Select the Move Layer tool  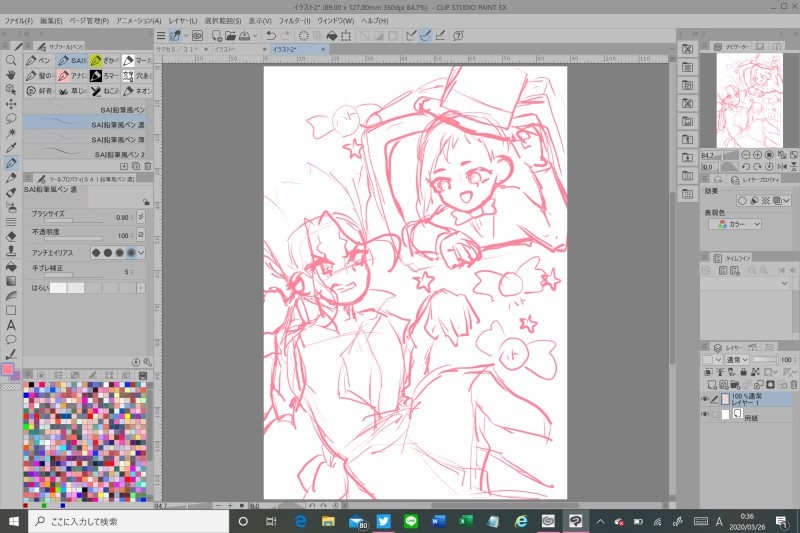click(11, 104)
